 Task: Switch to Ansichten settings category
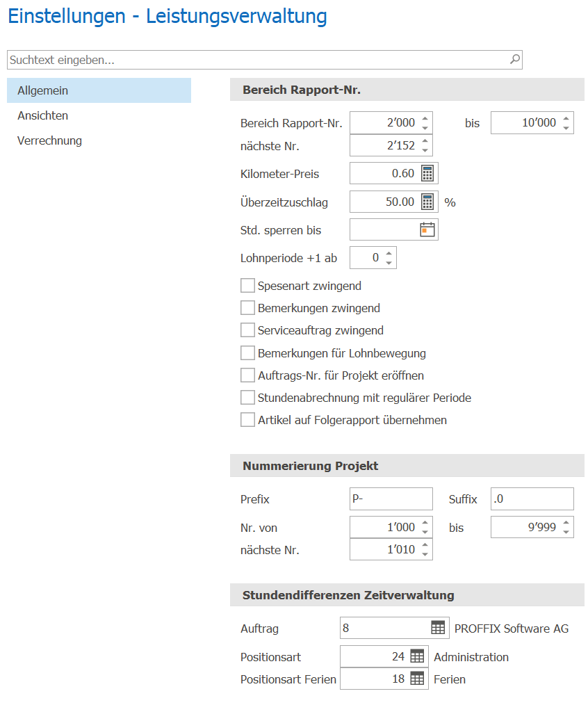click(99, 115)
